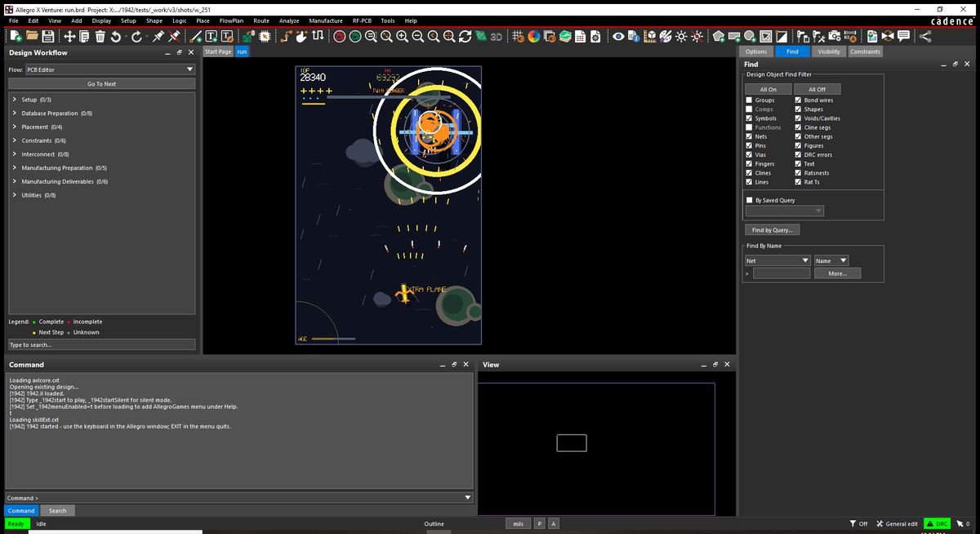Click the grid toggle icon
980x534 pixels.
pyautogui.click(x=519, y=36)
